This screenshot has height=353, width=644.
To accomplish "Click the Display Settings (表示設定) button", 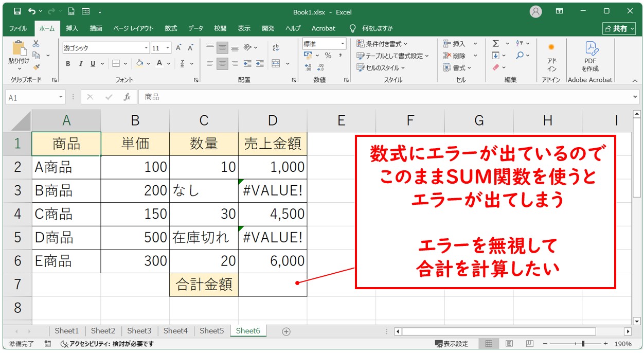I will [452, 344].
